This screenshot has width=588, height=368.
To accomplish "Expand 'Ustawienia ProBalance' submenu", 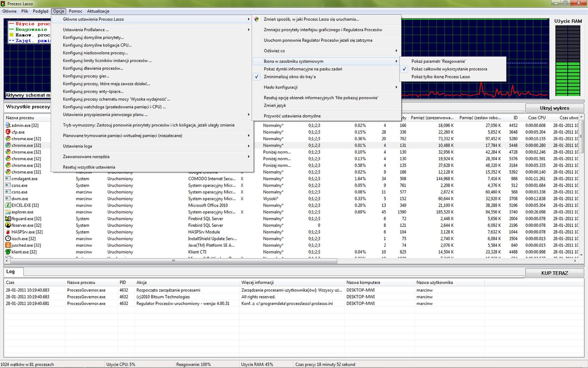I will click(x=152, y=30).
